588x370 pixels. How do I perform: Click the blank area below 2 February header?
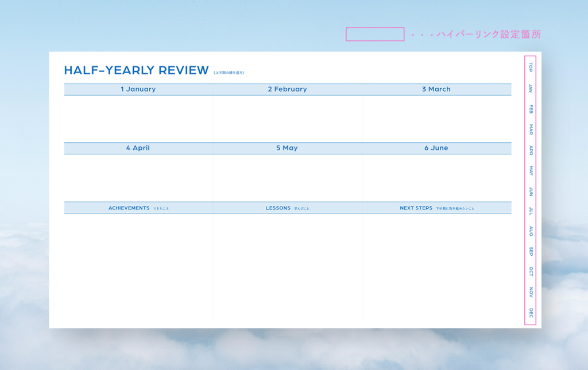click(287, 119)
